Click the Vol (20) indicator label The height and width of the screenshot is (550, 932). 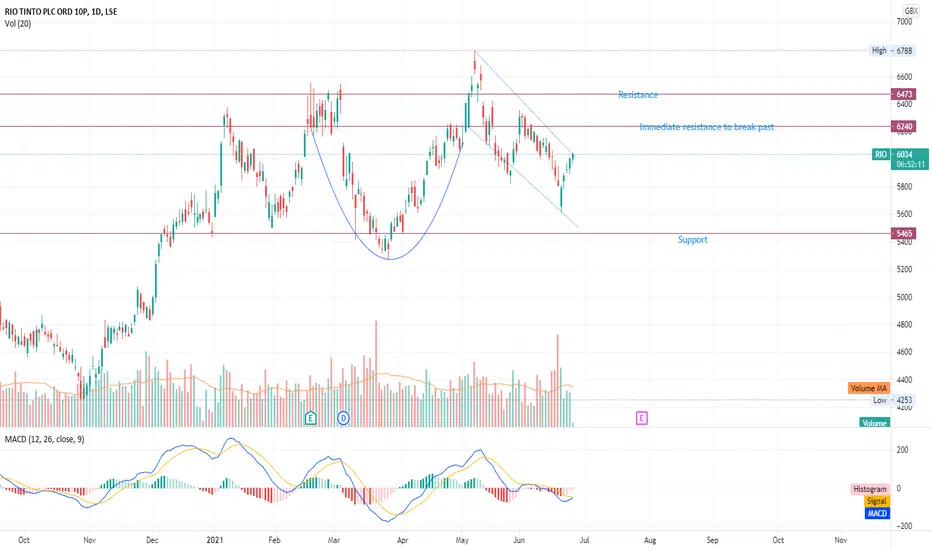pos(18,23)
